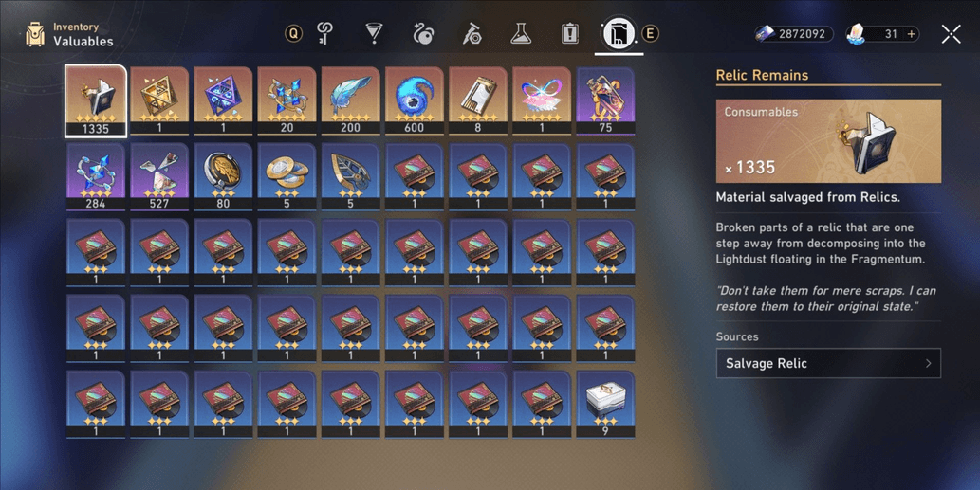This screenshot has height=490, width=980.
Task: Expand the Salvage Relic chevron arrow
Action: point(928,363)
